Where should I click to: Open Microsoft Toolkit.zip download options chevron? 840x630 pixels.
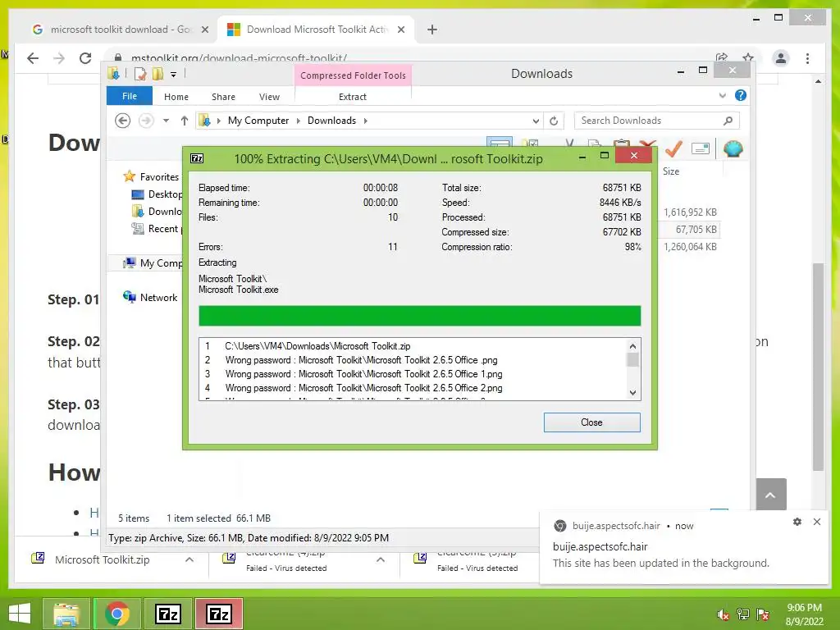[189, 559]
